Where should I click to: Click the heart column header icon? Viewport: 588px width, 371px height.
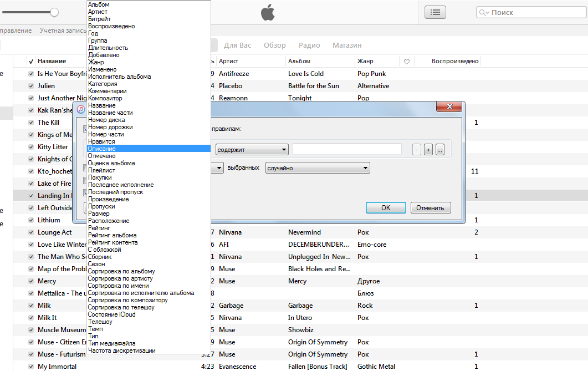point(406,62)
